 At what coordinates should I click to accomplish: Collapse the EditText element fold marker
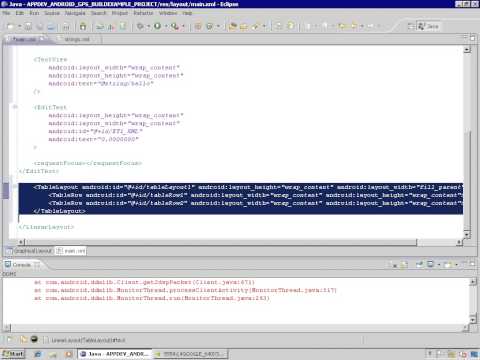point(15,107)
